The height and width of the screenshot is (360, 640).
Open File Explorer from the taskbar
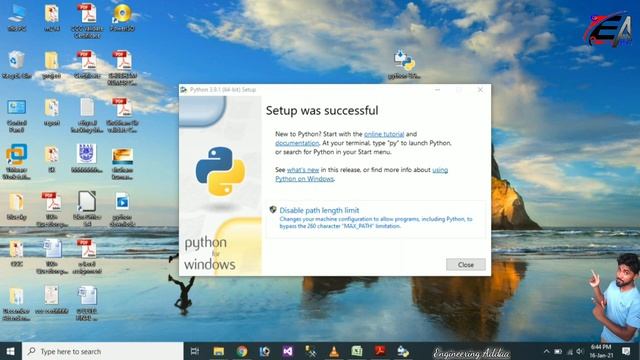(x=219, y=351)
